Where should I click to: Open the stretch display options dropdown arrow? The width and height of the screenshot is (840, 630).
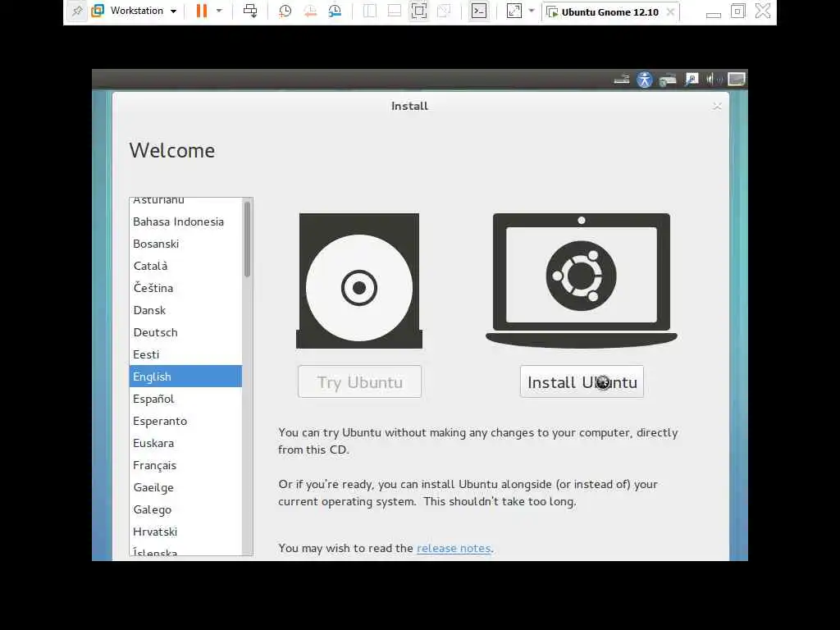point(532,11)
